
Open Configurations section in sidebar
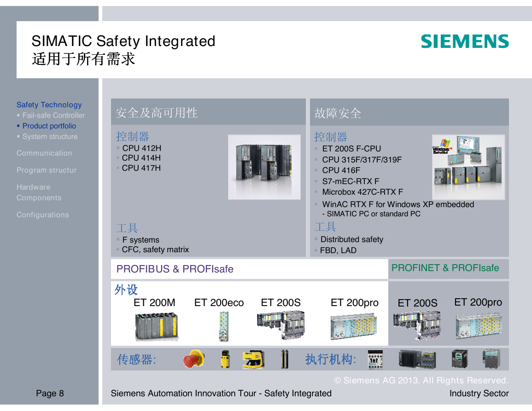pyautogui.click(x=43, y=214)
